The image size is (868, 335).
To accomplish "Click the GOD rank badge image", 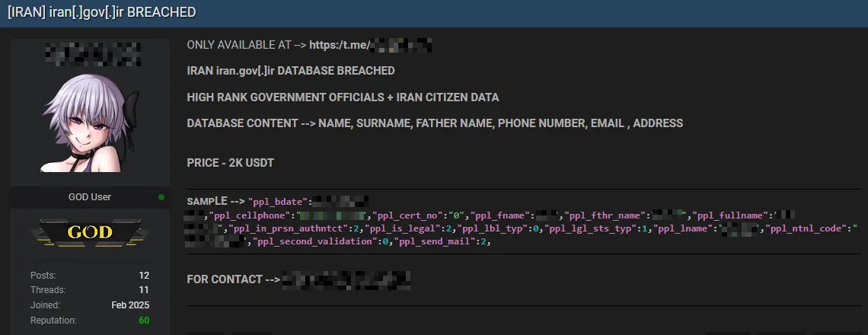I will pyautogui.click(x=90, y=232).
